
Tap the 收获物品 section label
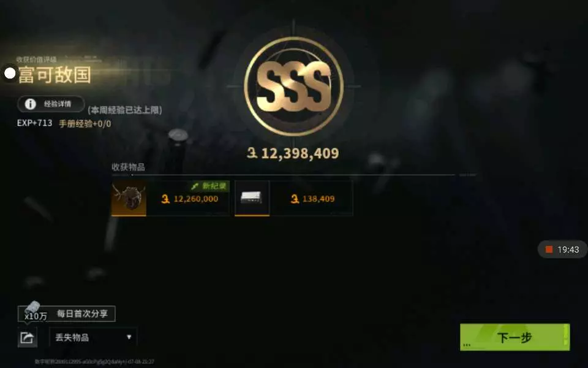(x=128, y=167)
